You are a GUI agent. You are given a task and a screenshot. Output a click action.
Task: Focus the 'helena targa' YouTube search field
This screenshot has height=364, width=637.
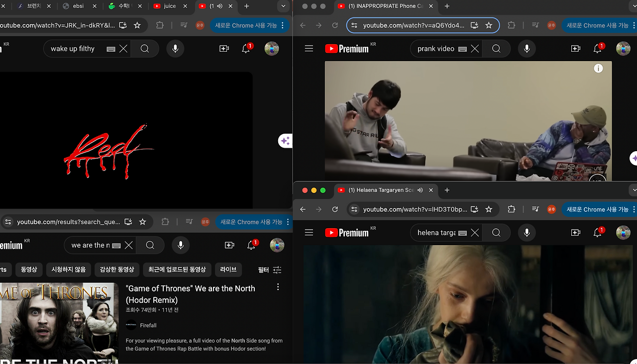click(436, 233)
